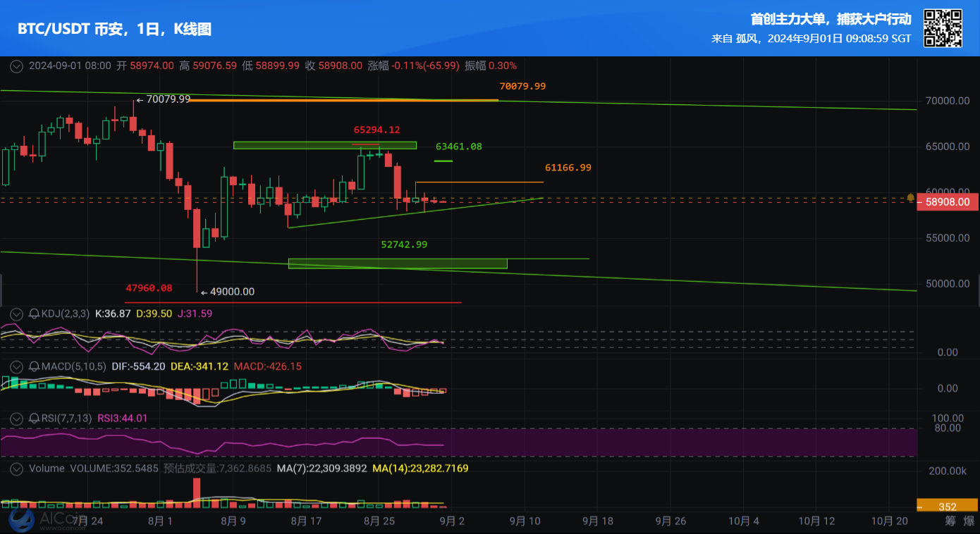Screen dimensions: 980x534
Task: Select the BTC/USDT chart title
Action: pos(114,29)
